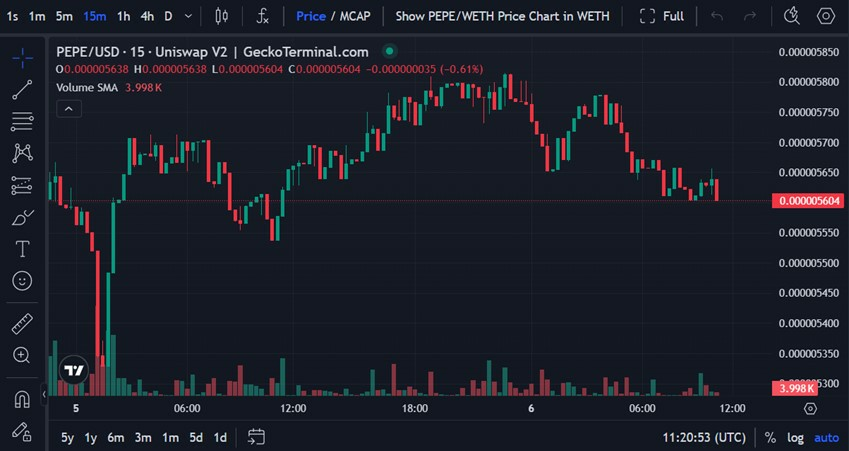Click the Full screen button
This screenshot has height=451, width=849.
pos(662,16)
